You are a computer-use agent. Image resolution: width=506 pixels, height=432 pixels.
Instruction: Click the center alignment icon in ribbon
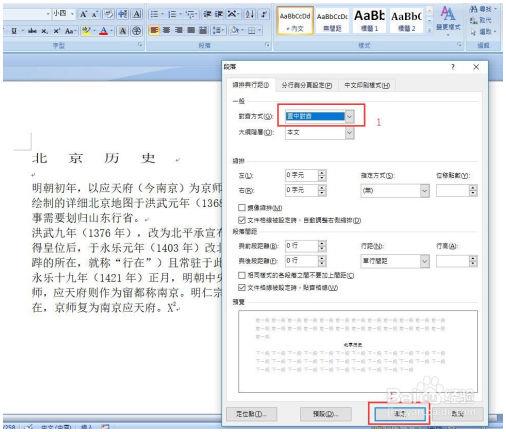[x=166, y=31]
